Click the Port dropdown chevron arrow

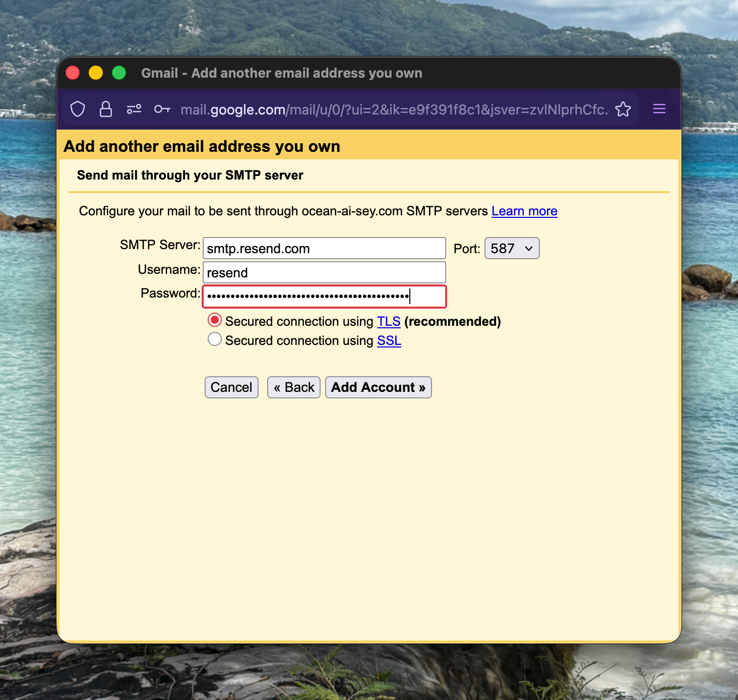(529, 248)
